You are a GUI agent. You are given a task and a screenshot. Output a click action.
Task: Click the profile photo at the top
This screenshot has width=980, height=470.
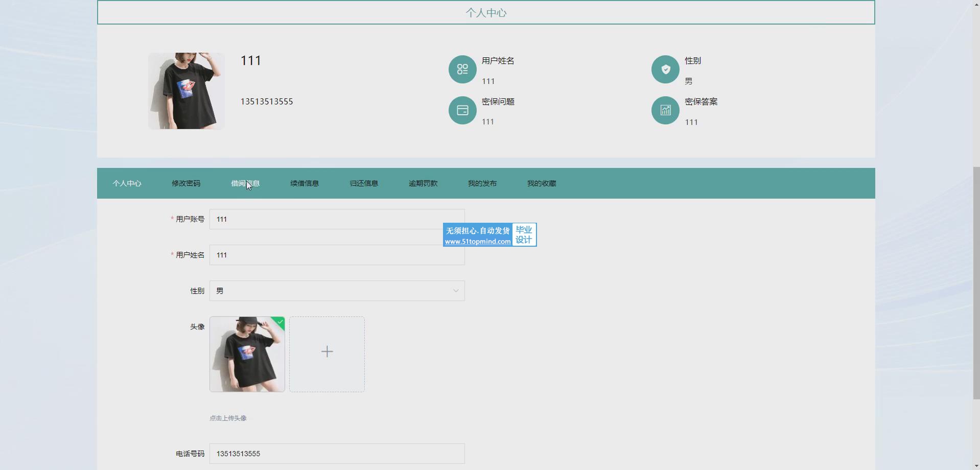coord(186,91)
